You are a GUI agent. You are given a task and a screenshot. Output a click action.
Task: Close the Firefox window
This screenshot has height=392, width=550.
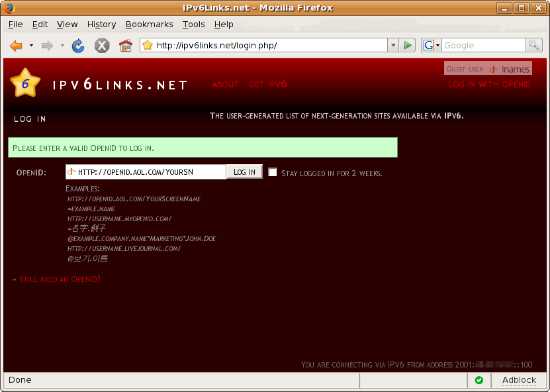click(539, 8)
